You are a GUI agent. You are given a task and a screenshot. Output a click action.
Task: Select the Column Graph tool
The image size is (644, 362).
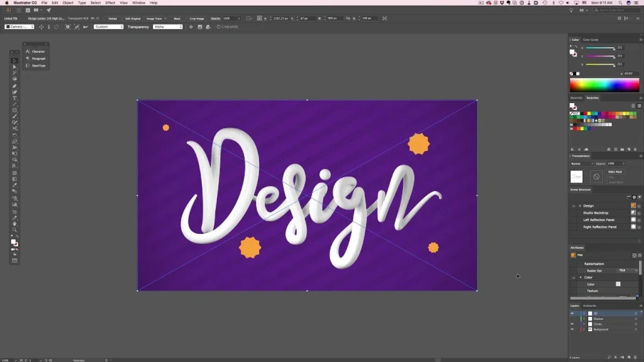[x=14, y=204]
